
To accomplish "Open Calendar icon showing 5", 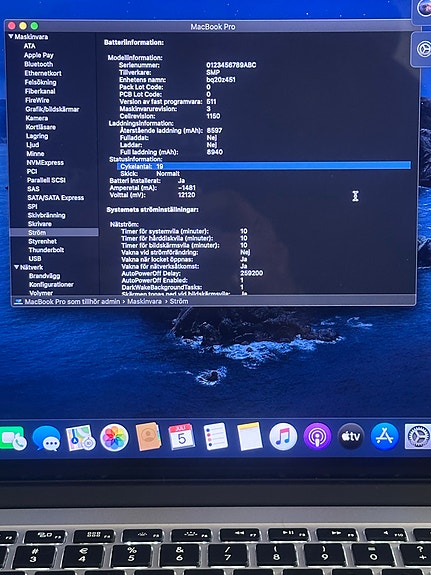I will click(x=181, y=436).
